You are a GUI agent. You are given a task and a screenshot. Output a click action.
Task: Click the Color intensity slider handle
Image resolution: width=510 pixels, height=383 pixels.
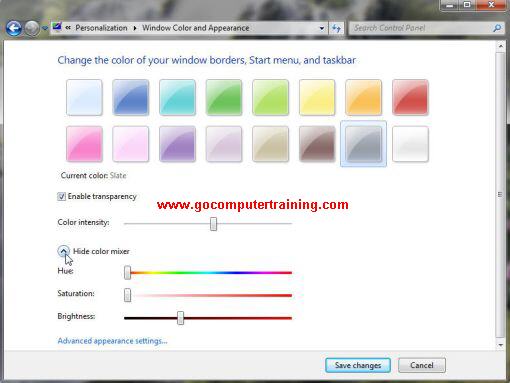[214, 224]
